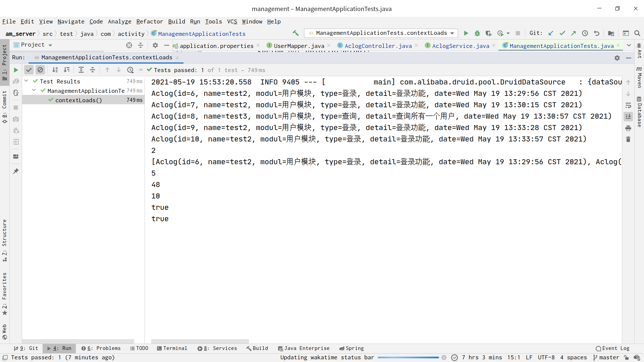
Task: Open the File menu
Action: [9, 21]
